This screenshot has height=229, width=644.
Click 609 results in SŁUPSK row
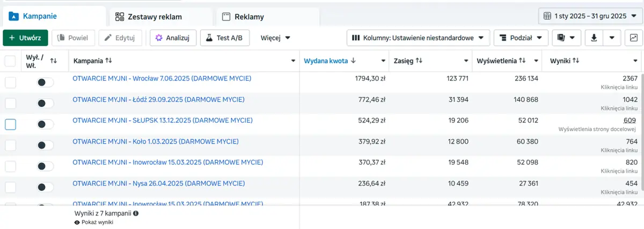tap(630, 120)
